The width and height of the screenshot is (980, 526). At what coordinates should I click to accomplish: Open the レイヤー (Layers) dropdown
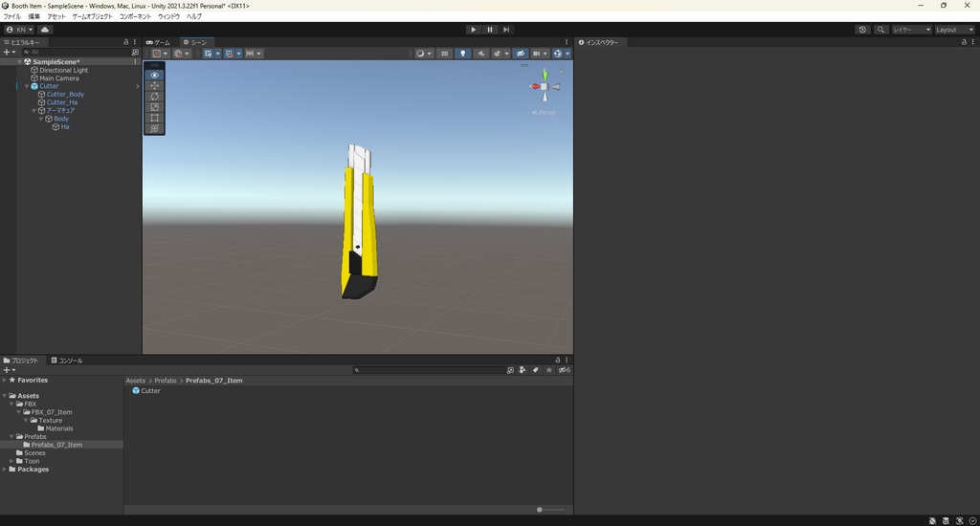(912, 30)
